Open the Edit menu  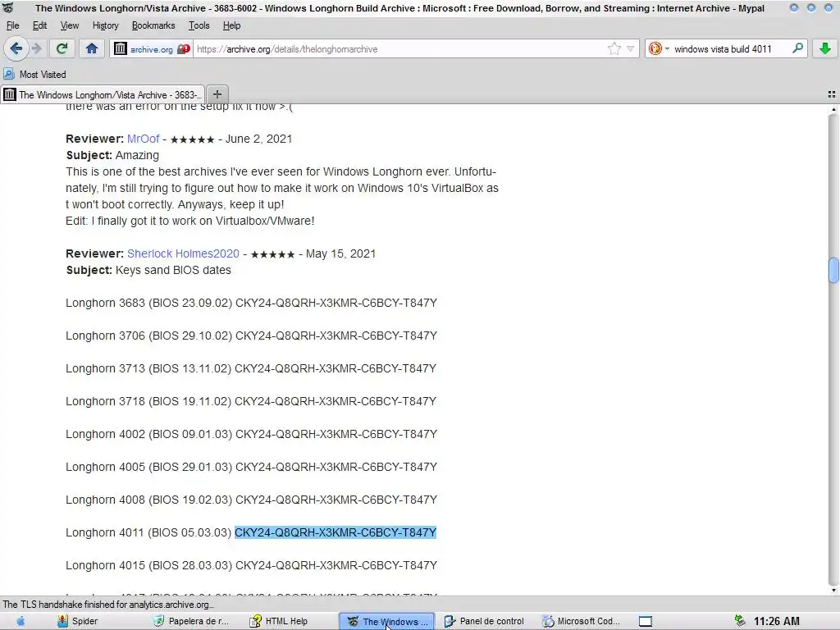coord(39,25)
